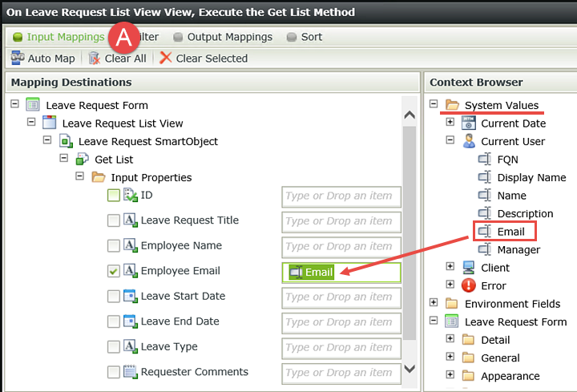Screen dimensions: 577x392
Task: Click the Clear All trash icon
Action: 95,59
